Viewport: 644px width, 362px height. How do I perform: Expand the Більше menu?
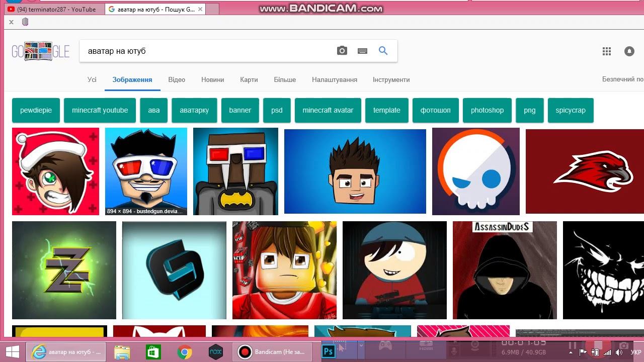click(x=285, y=79)
